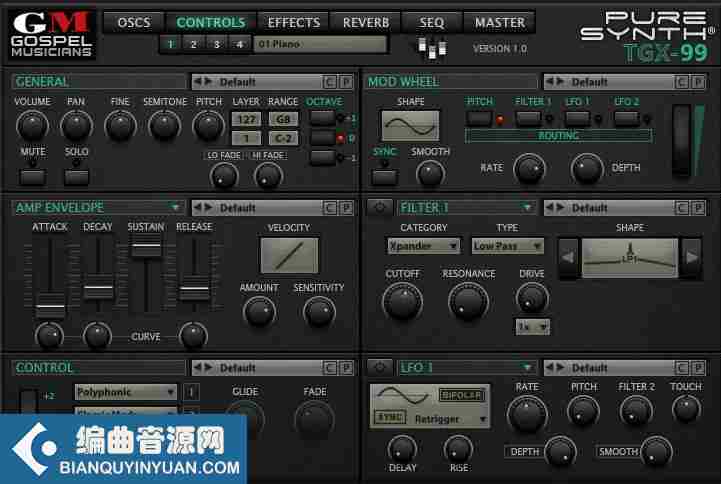Click the layer high value 127 field
Image resolution: width=721 pixels, height=484 pixels.
pos(246,119)
